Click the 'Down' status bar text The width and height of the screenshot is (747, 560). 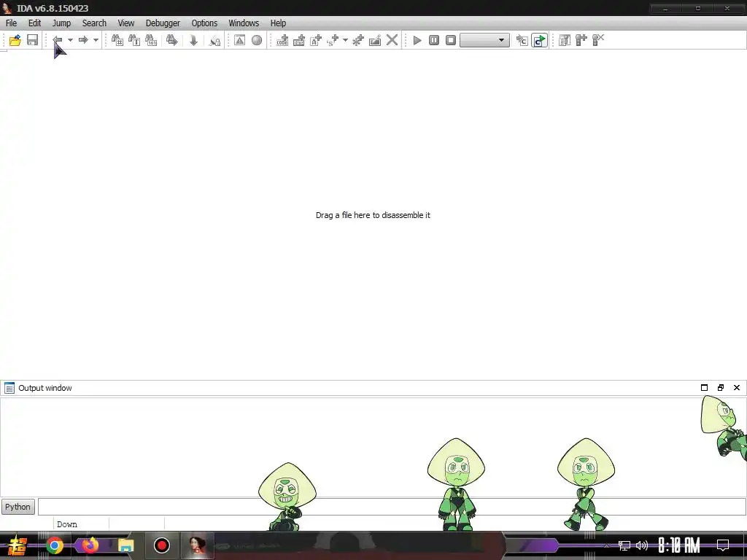pyautogui.click(x=67, y=524)
